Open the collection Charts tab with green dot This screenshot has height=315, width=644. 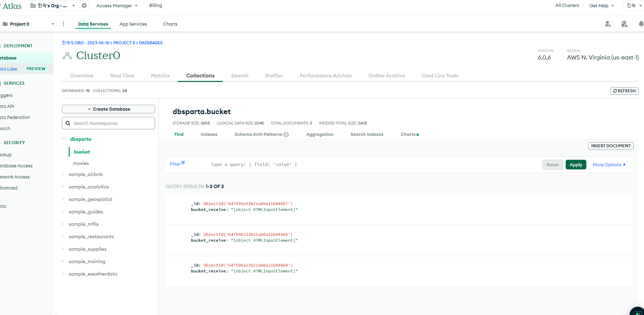(x=410, y=134)
